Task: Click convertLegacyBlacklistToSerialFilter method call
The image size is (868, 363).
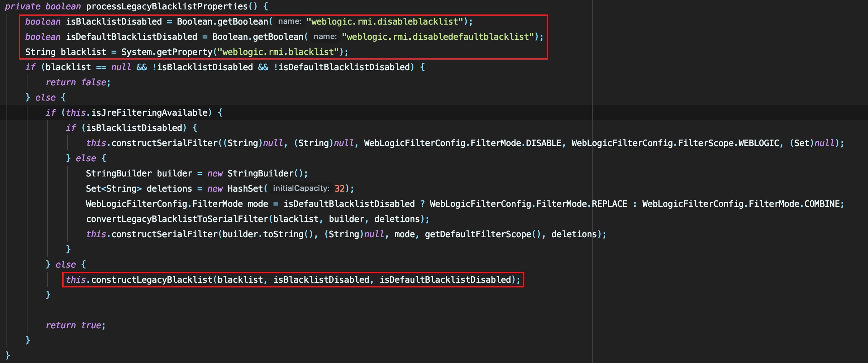Action: (177, 219)
